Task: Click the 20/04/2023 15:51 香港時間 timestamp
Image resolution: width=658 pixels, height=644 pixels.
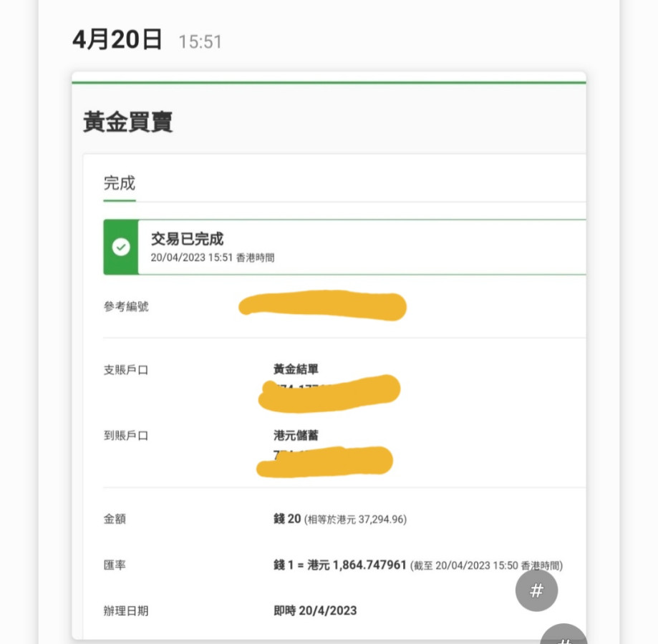Action: (212, 258)
